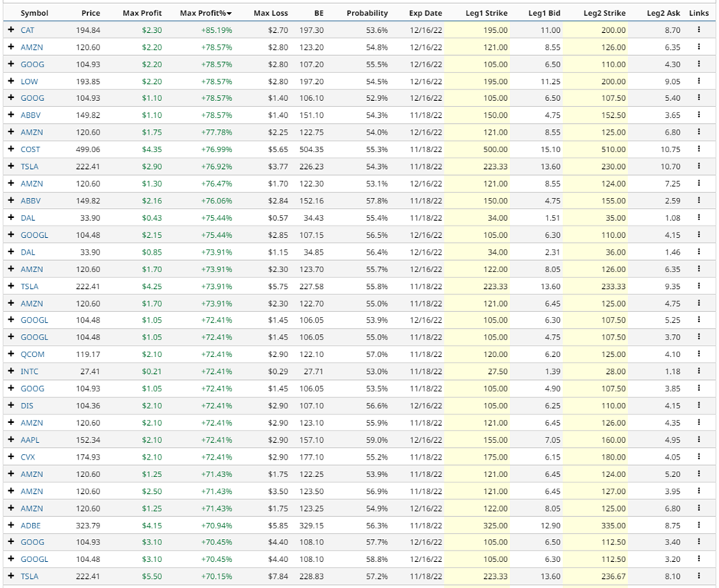The height and width of the screenshot is (588, 719).
Task: Expand the CAT row with plus icon
Action: click(11, 30)
